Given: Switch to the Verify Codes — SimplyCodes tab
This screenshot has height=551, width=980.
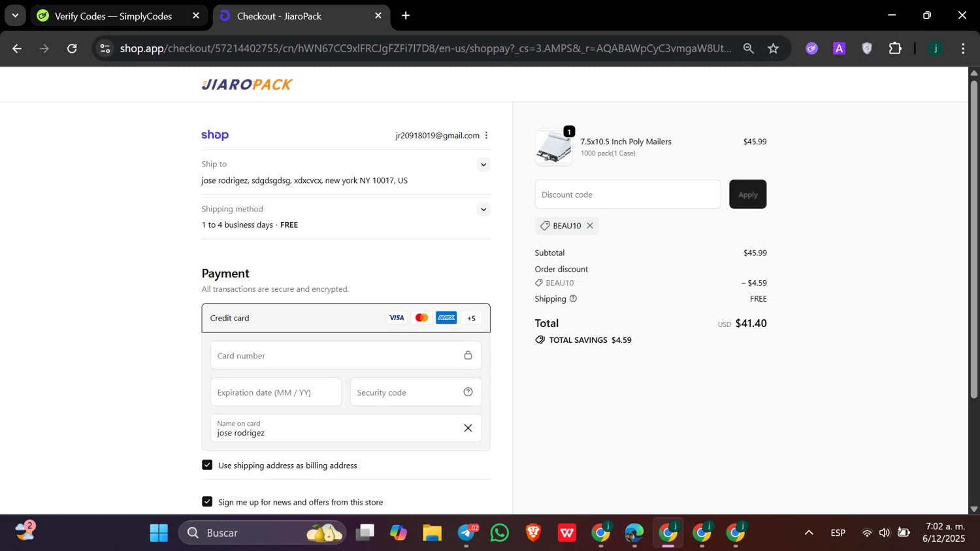Looking at the screenshot, I should coord(120,16).
